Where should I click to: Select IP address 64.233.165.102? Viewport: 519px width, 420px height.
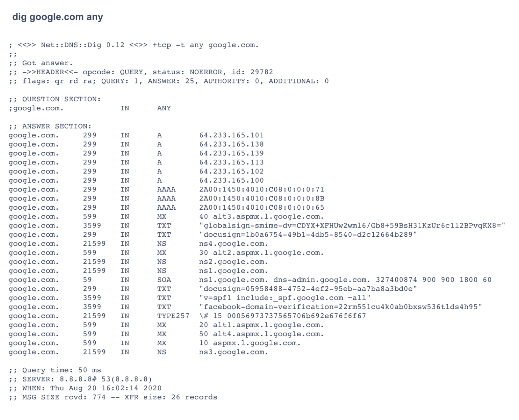[231, 172]
